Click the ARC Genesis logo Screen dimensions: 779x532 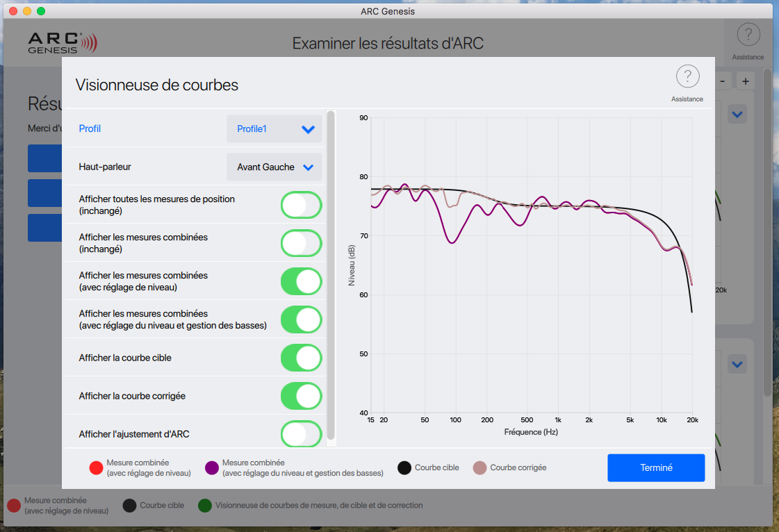63,43
